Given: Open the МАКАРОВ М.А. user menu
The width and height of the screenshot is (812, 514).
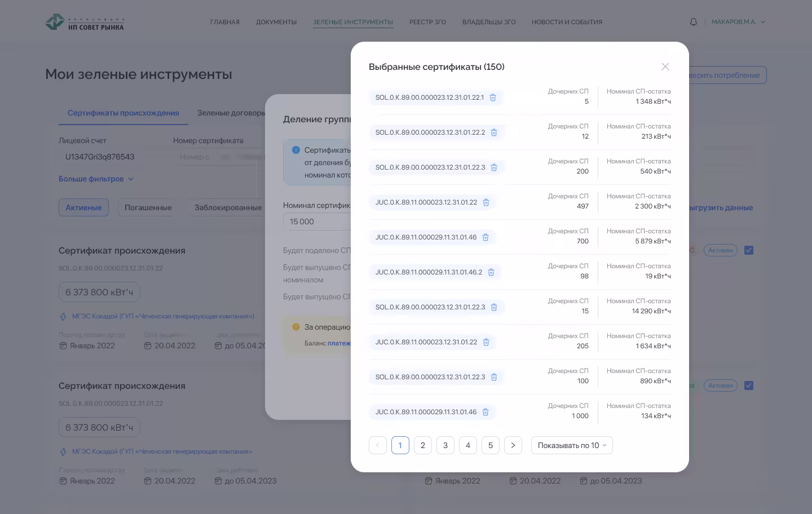Looking at the screenshot, I should pyautogui.click(x=738, y=22).
